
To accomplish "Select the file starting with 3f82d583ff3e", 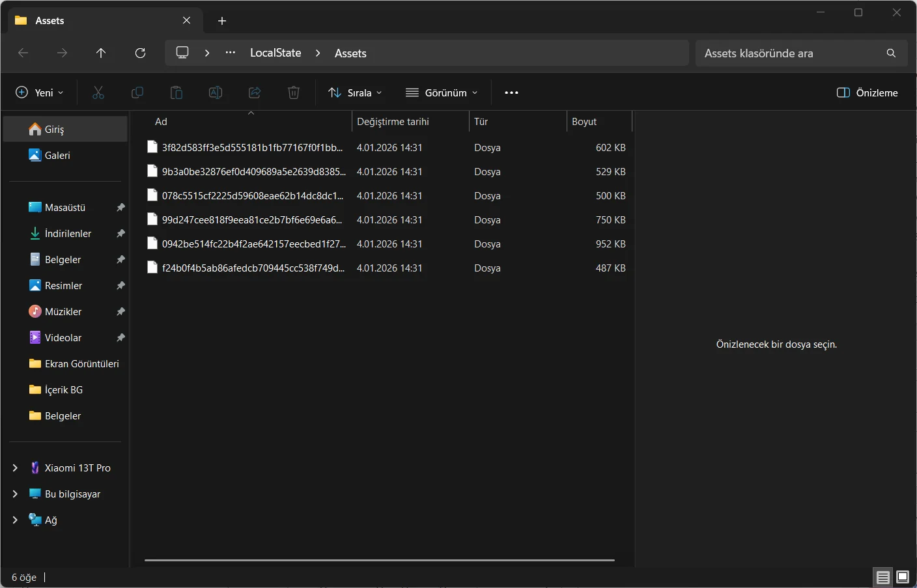I will coord(387,148).
